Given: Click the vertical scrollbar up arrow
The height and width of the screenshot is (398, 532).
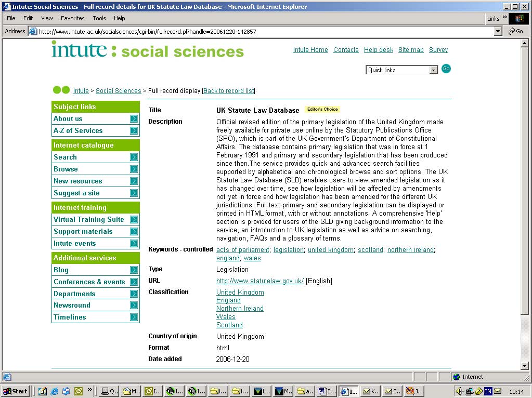Looking at the screenshot, I should click(525, 43).
